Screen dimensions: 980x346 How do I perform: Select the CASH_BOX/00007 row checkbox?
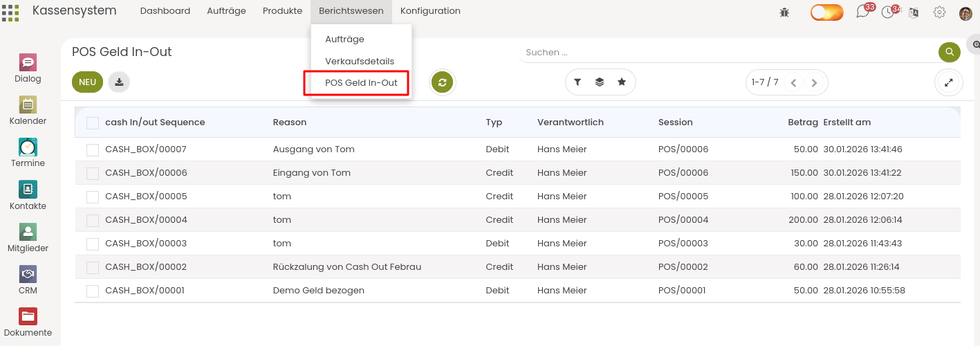(93, 149)
